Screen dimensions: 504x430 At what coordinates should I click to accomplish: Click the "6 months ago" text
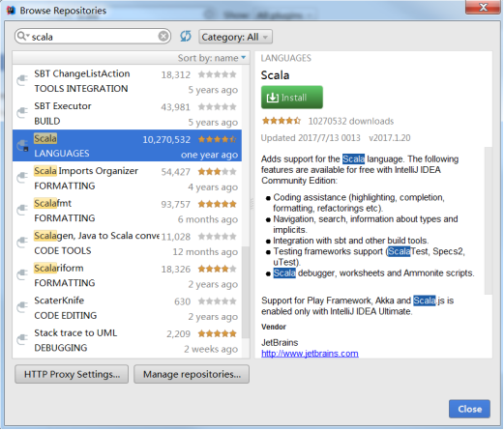pyautogui.click(x=208, y=219)
